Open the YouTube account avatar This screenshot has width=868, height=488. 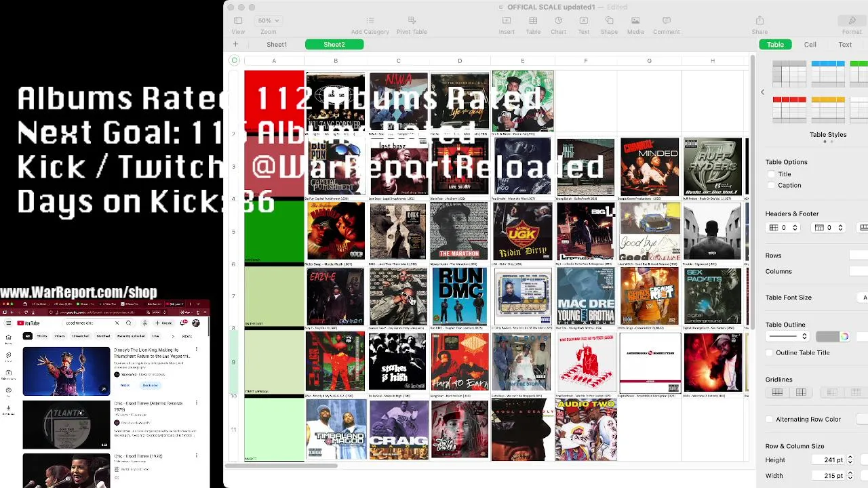[x=196, y=323]
